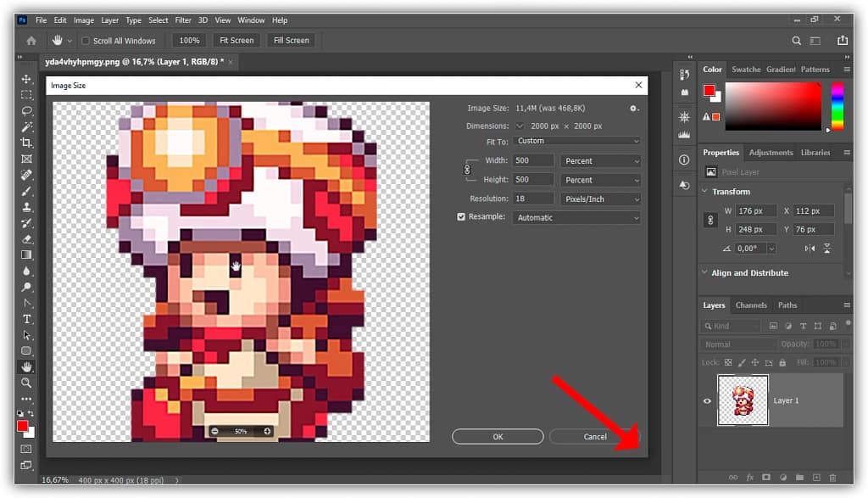Image resolution: width=868 pixels, height=498 pixels.
Task: Switch to the Swatches tab
Action: point(746,70)
